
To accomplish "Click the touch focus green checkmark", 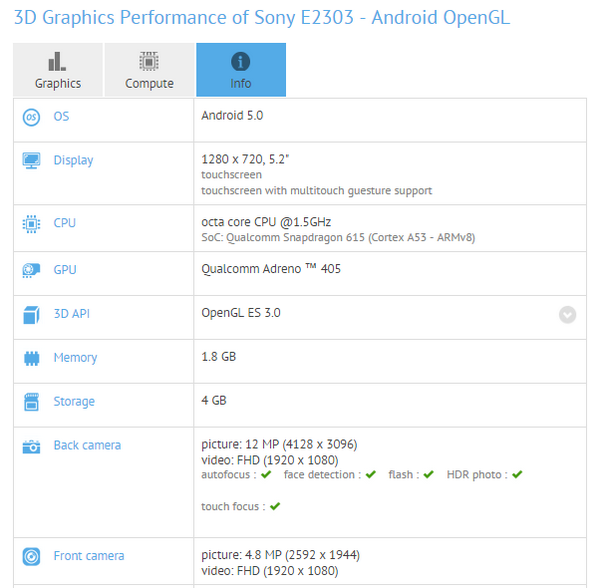I will coord(275,507).
